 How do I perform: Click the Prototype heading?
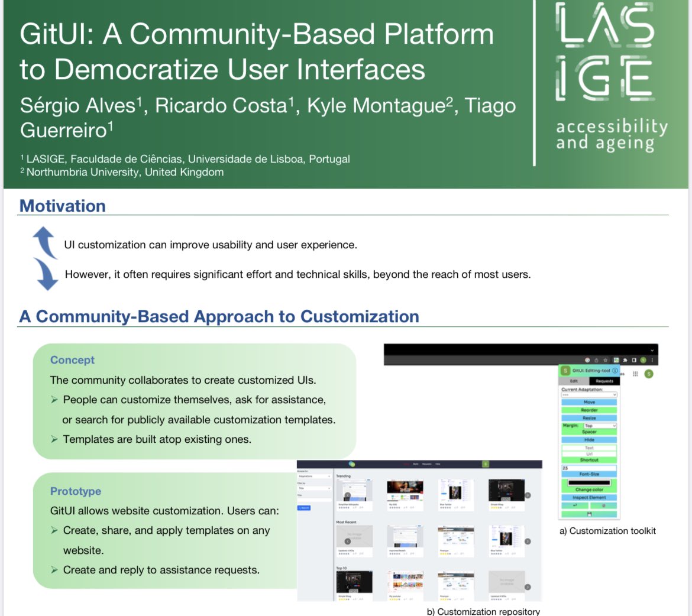click(x=76, y=491)
